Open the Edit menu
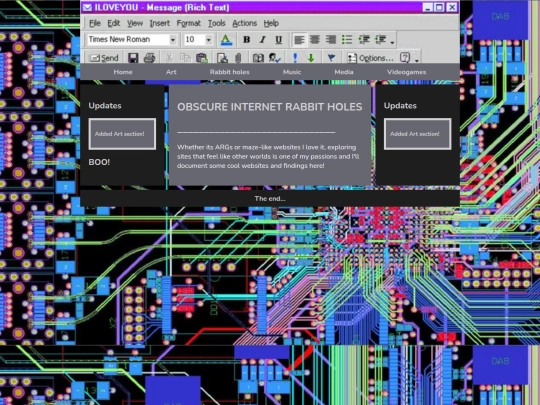The height and width of the screenshot is (405, 540). tap(113, 23)
